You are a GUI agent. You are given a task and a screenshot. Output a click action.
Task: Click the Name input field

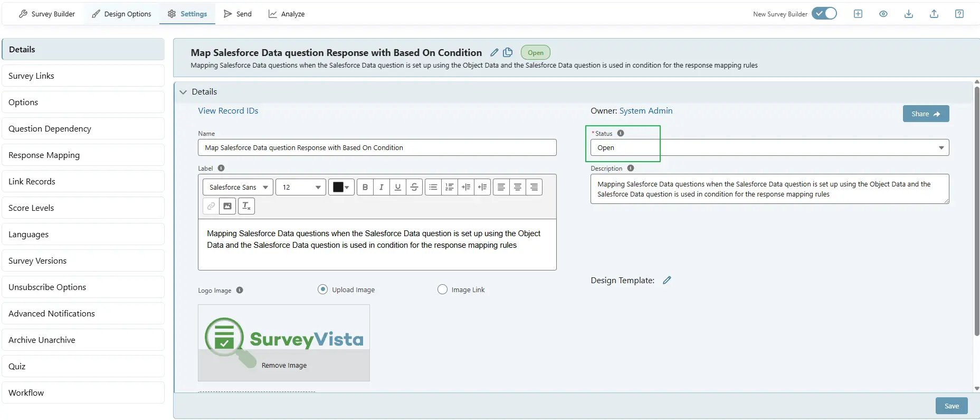tap(377, 147)
